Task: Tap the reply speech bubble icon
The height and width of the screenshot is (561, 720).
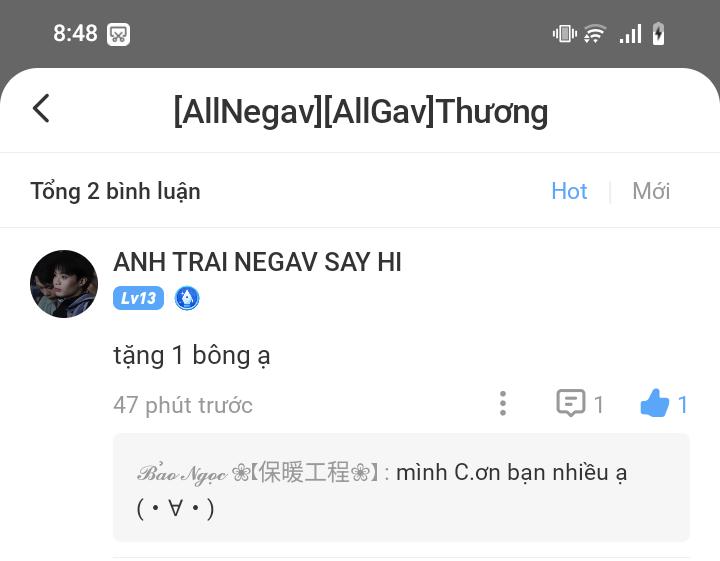Action: pyautogui.click(x=571, y=403)
